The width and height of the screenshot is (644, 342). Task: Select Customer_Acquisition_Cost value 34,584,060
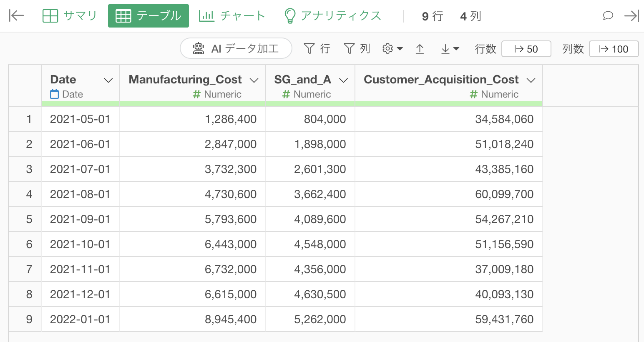click(x=449, y=119)
